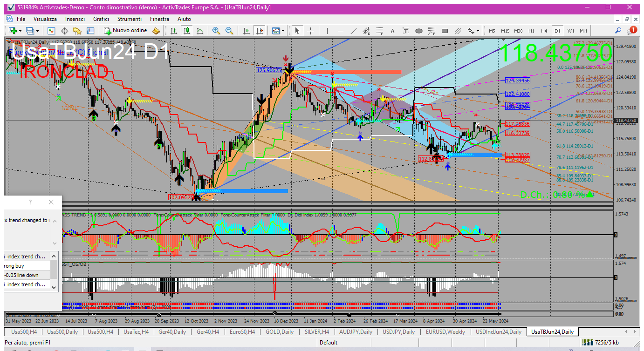Image resolution: width=644 pixels, height=351 pixels.
Task: Select the text label 'T' tool
Action: point(406,31)
